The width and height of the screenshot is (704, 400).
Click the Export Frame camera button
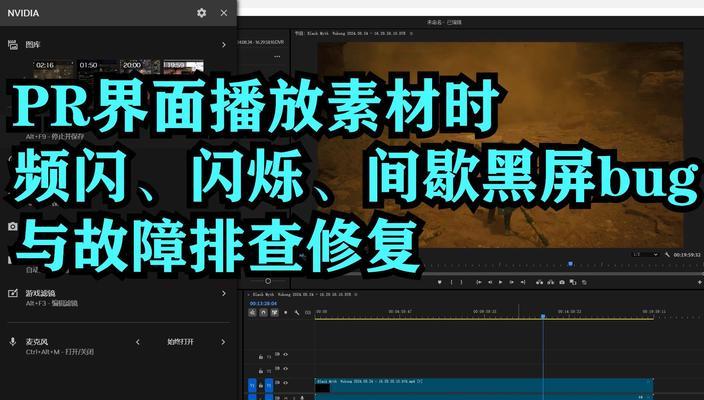[562, 282]
